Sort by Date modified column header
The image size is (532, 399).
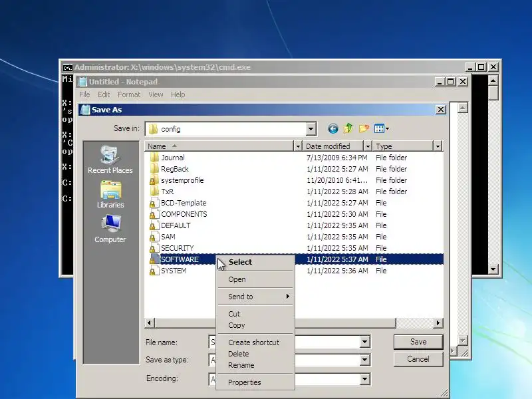[x=333, y=146]
